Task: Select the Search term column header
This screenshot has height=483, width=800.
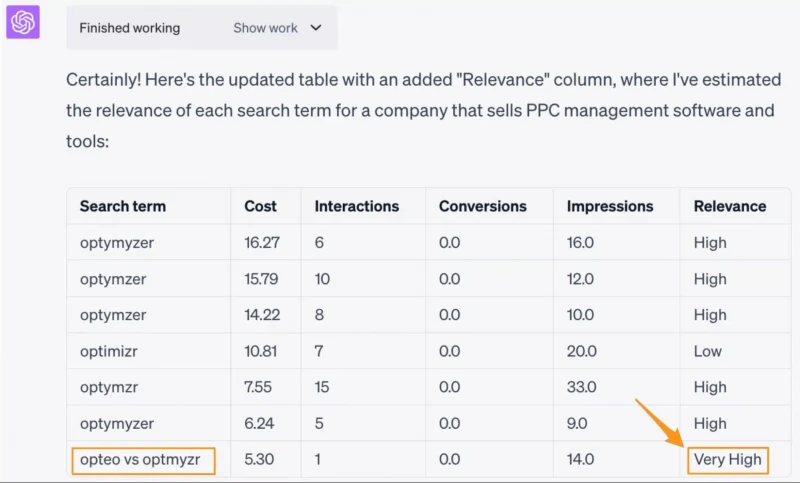Action: pos(123,206)
